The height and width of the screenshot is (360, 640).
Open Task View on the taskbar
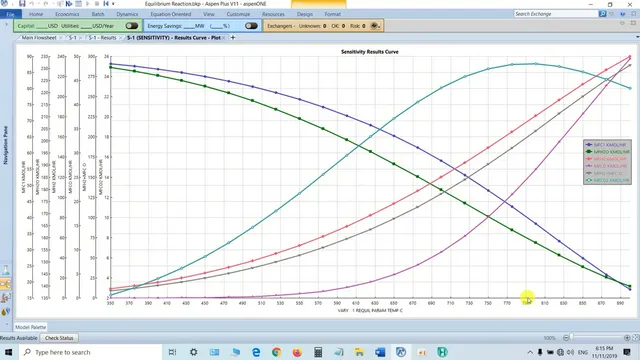[x=172, y=352]
